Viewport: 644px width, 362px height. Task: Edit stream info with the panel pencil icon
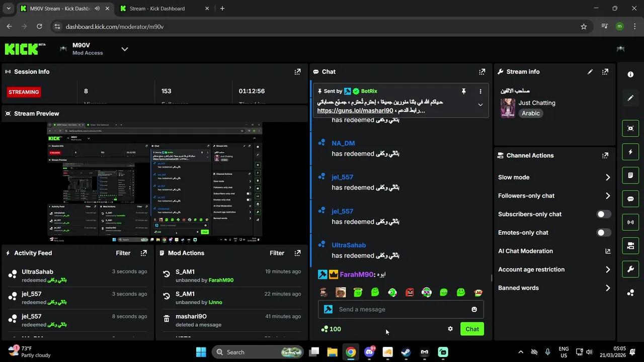pyautogui.click(x=590, y=72)
